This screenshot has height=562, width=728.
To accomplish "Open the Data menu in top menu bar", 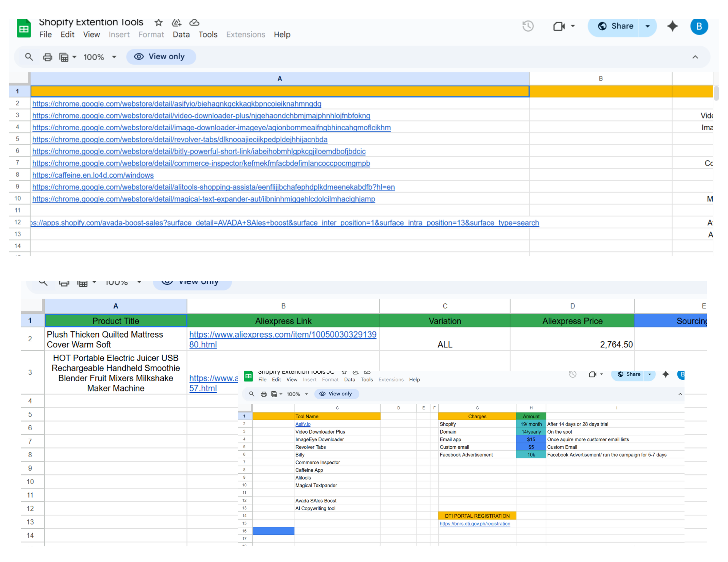I will tap(181, 35).
